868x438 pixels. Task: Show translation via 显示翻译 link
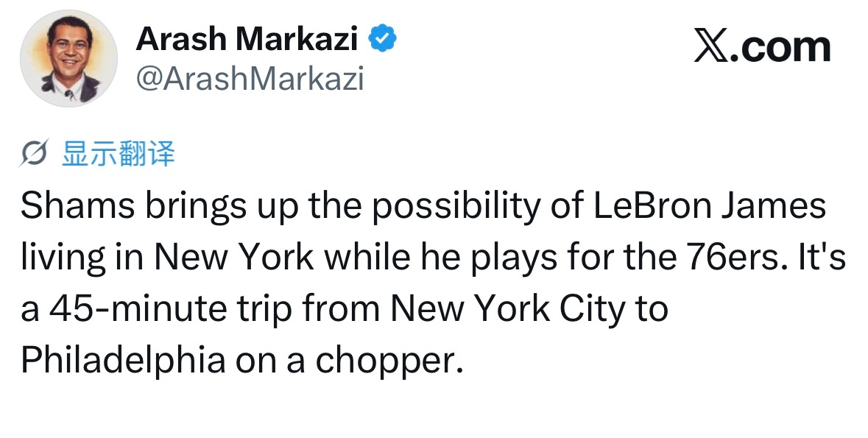118,153
